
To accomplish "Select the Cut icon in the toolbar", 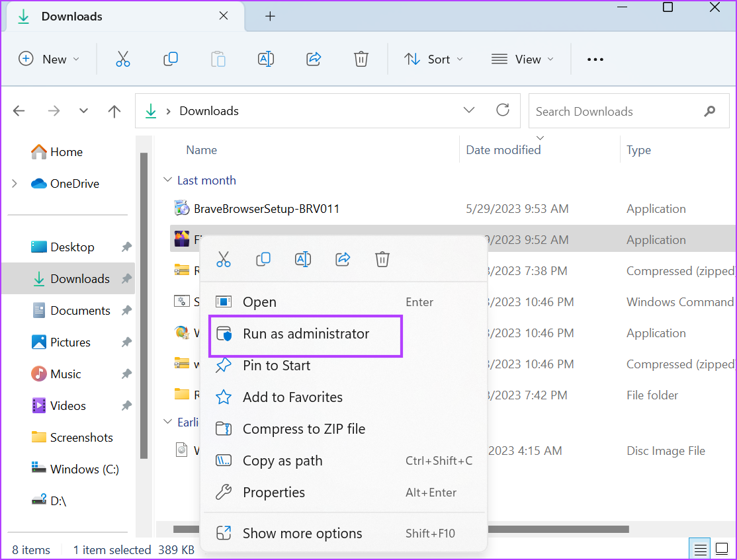I will (123, 59).
